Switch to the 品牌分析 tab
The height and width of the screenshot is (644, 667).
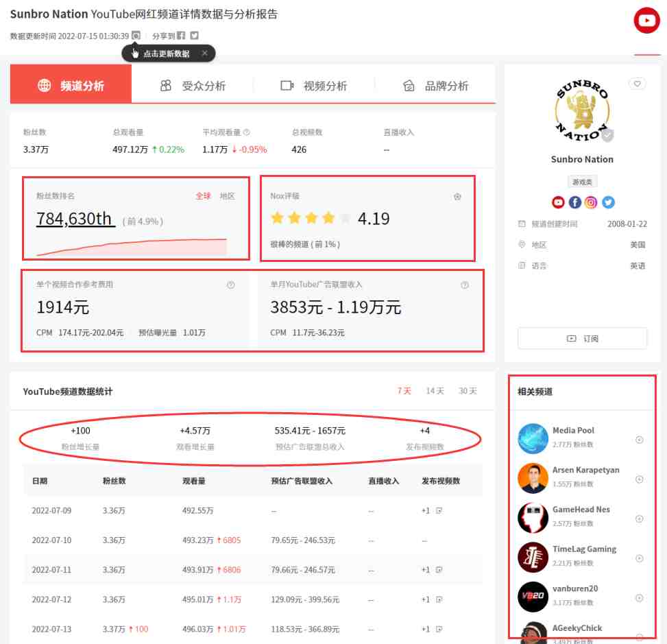[x=435, y=86]
